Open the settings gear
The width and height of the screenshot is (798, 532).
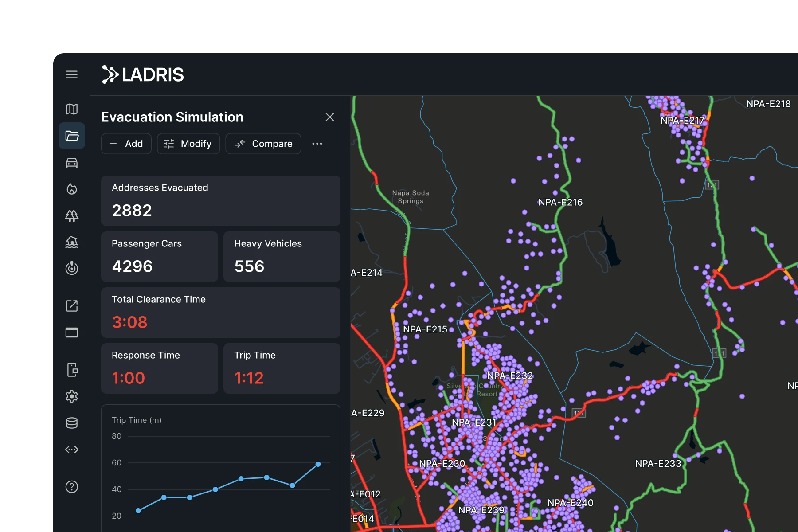coord(72,397)
